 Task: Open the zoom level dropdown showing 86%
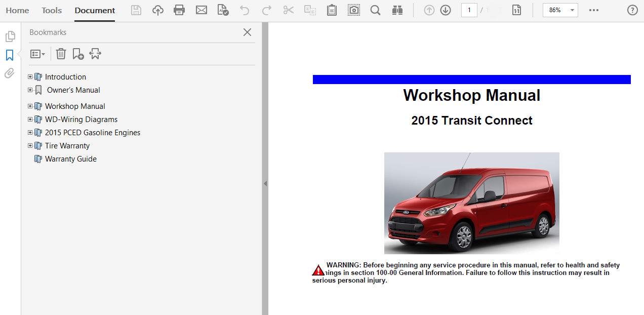pos(560,10)
